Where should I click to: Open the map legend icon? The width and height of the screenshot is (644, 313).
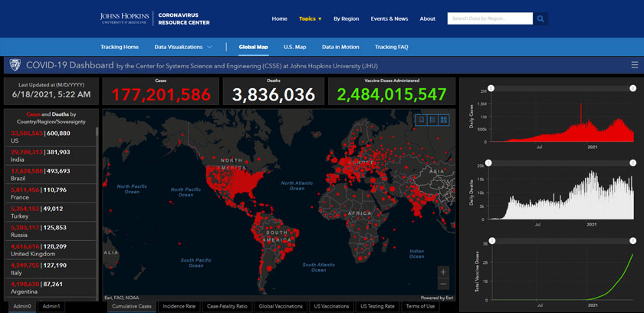[x=432, y=120]
